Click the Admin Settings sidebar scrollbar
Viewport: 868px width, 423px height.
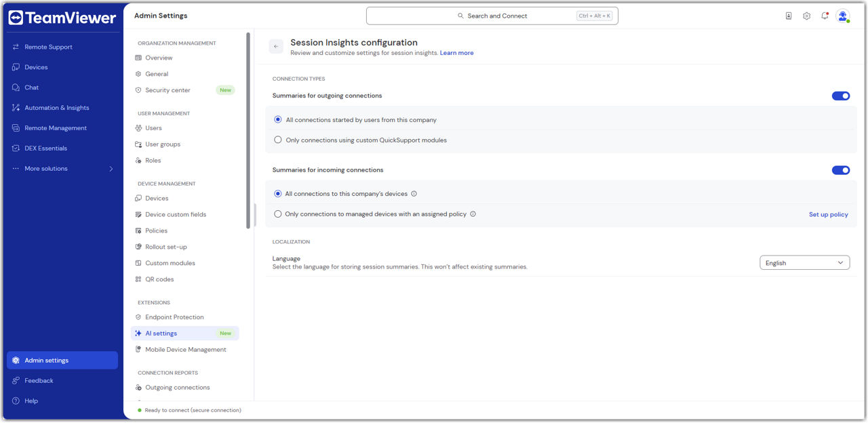[x=248, y=130]
